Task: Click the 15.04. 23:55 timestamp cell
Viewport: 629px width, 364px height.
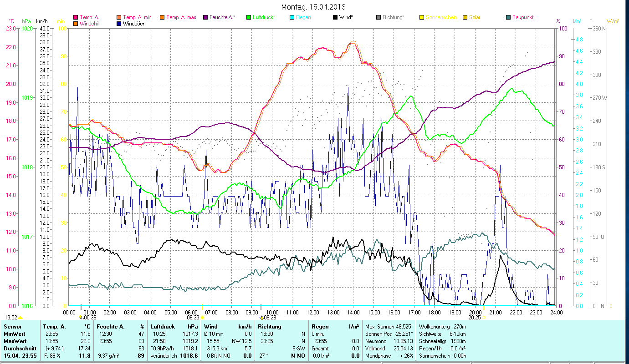Action: click(x=20, y=355)
